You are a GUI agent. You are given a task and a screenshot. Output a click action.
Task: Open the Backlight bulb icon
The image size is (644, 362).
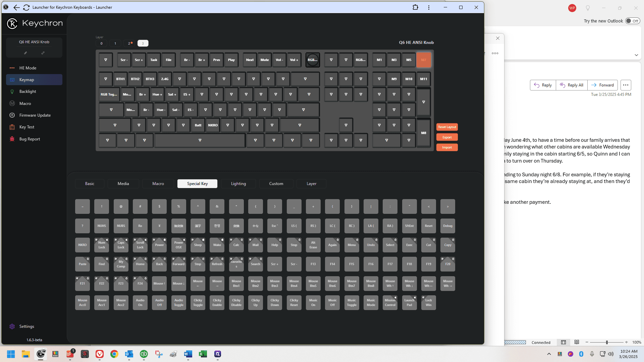(12, 92)
